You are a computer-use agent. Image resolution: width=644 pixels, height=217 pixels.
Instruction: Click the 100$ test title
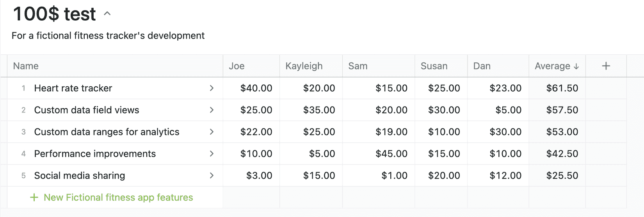(54, 14)
